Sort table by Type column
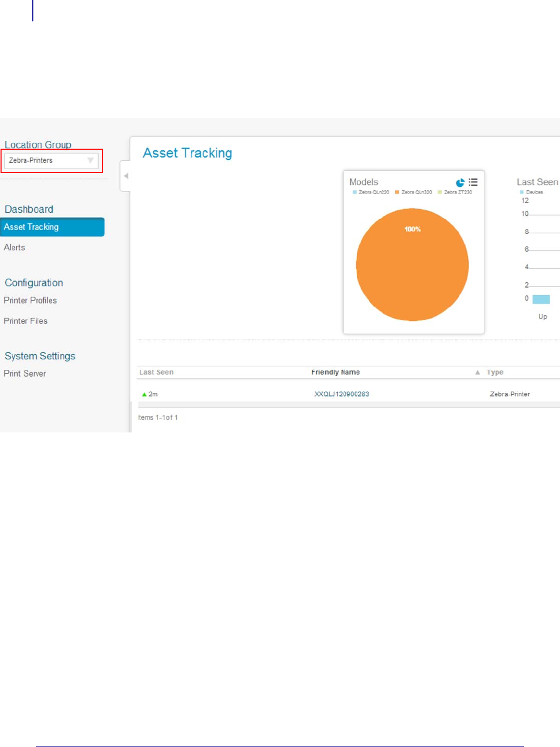Viewport: 560px width, 747px height. [x=495, y=372]
